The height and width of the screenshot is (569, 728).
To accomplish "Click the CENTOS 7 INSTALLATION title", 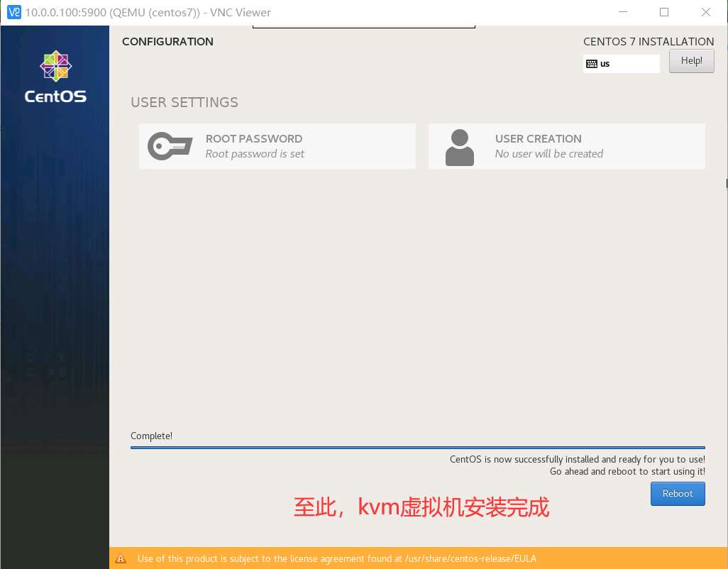I will tap(649, 41).
